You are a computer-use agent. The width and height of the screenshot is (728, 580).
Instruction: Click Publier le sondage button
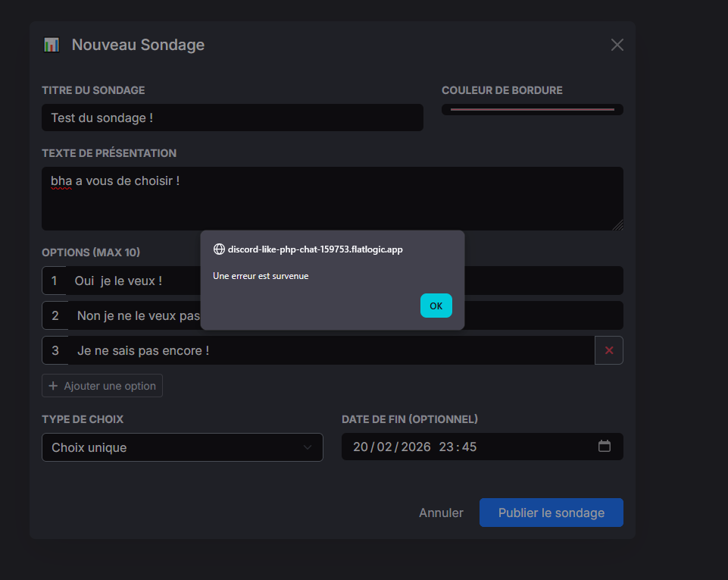pos(551,513)
